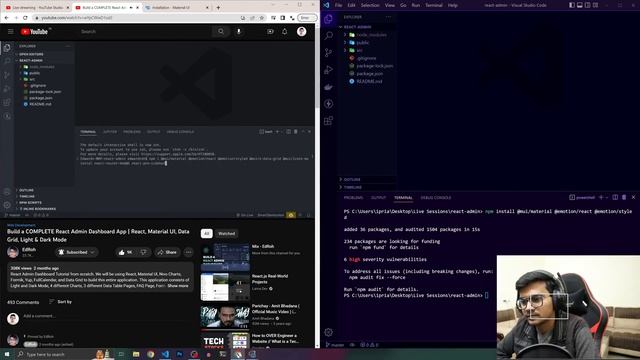Go to YouTube home via logo
Viewport: 640px width, 360px height.
(35, 31)
